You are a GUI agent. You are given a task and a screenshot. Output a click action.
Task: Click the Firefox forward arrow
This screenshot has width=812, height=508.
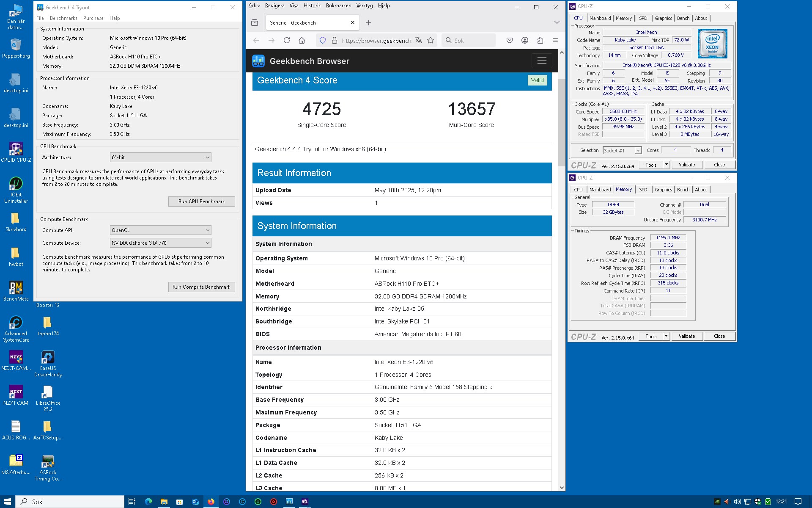tap(272, 40)
